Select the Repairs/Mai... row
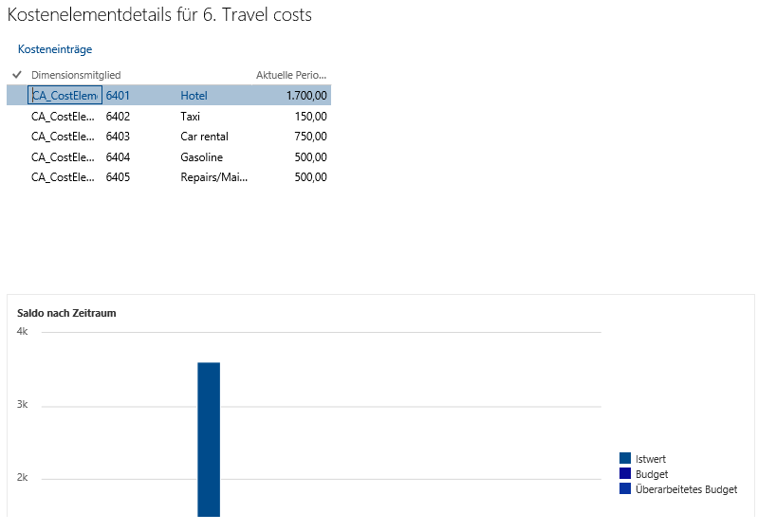 [213, 177]
